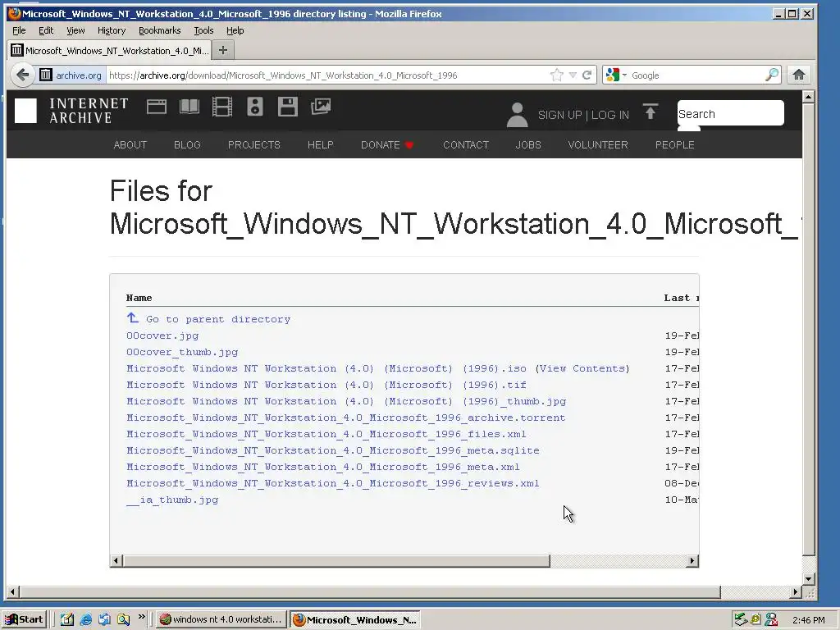Click the user avatar icon
The width and height of the screenshot is (840, 630).
point(517,115)
